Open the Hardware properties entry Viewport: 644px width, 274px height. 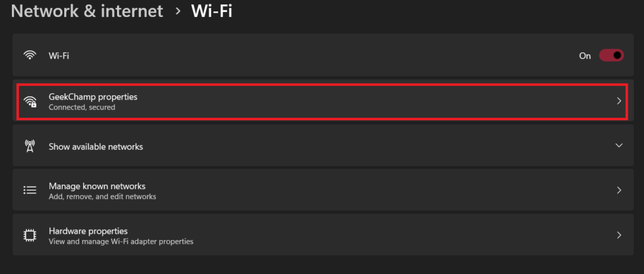coord(88,231)
